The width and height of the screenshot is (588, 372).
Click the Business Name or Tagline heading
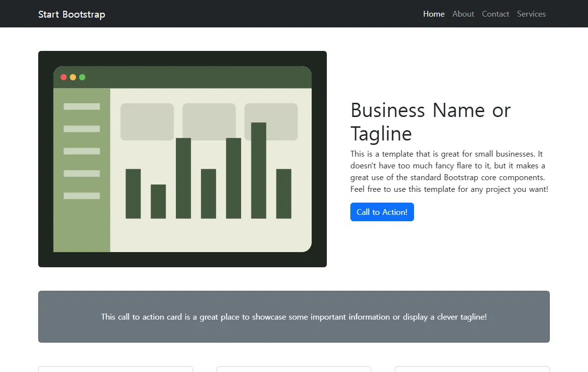(431, 122)
